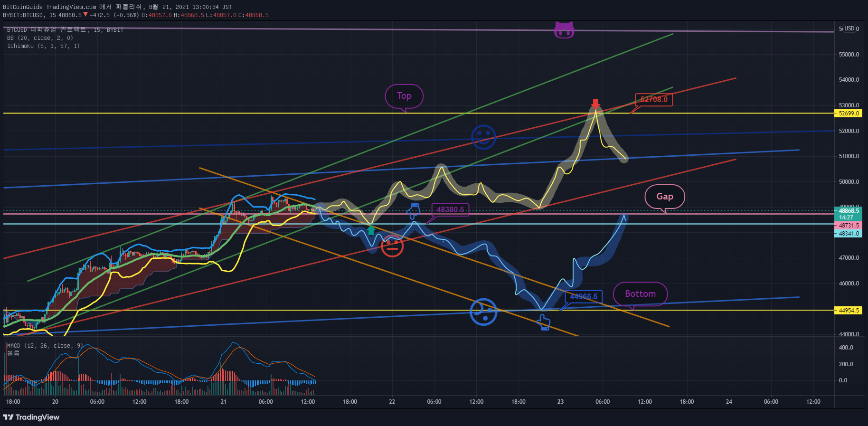The height and width of the screenshot is (426, 868).
Task: Click the date label 23 on time axis
Action: click(561, 402)
